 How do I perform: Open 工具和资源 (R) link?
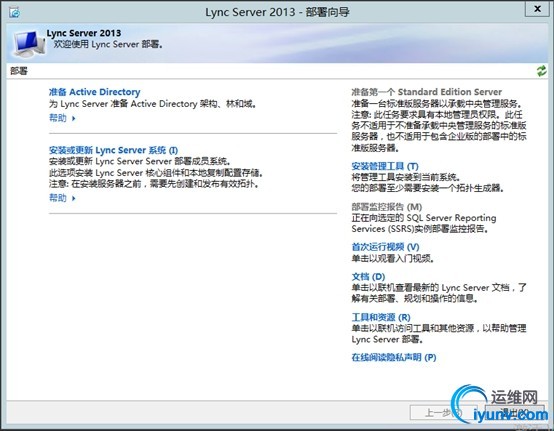click(381, 317)
